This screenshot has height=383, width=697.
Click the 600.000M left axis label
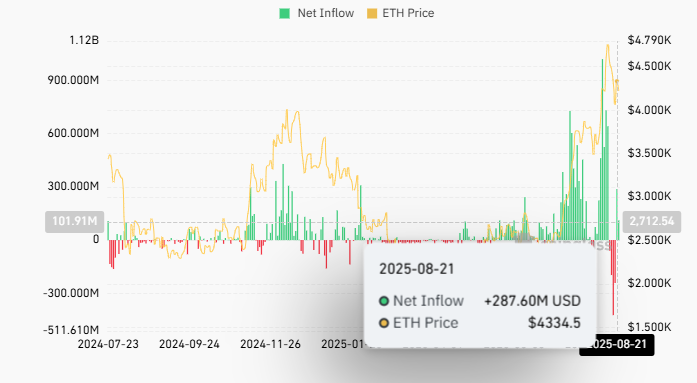click(73, 133)
